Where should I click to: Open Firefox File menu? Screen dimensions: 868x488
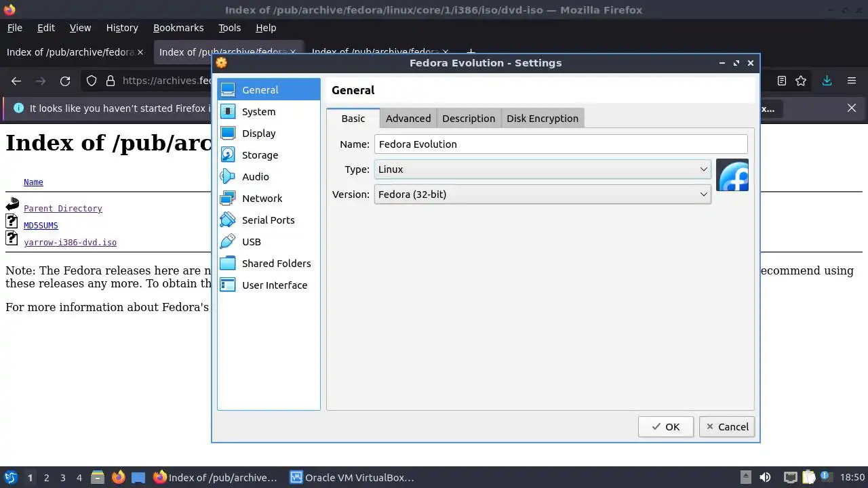14,28
